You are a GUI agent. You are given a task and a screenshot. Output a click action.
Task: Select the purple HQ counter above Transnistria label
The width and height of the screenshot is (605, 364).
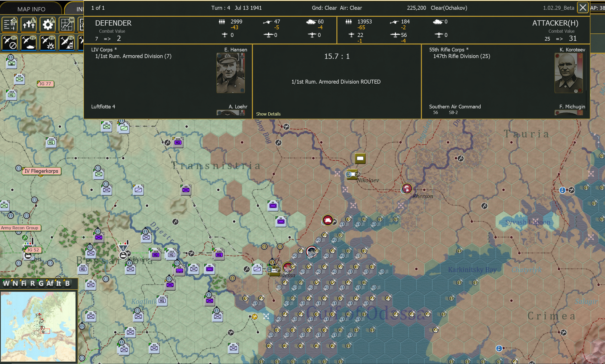pos(178,142)
